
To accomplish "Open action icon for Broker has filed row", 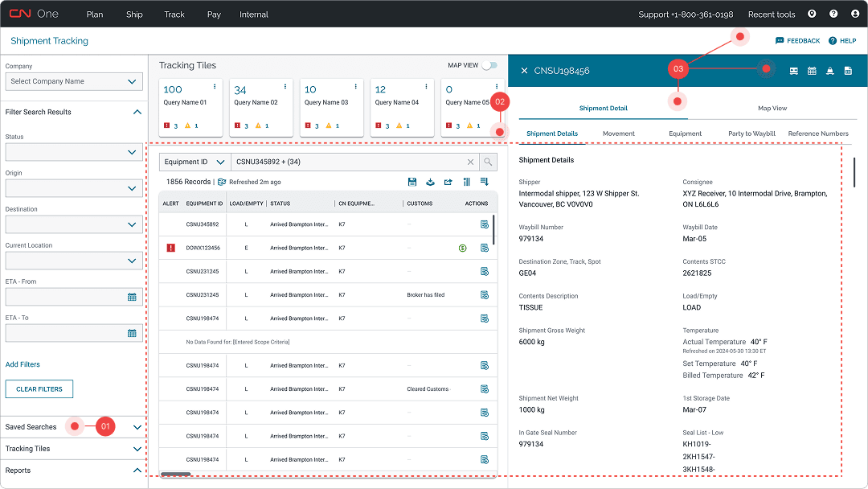I will (485, 294).
